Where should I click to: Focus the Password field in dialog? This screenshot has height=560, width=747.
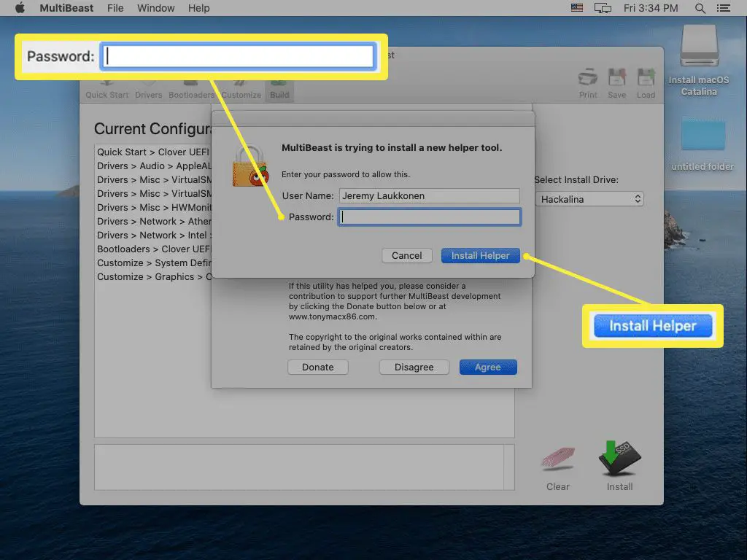coord(429,217)
